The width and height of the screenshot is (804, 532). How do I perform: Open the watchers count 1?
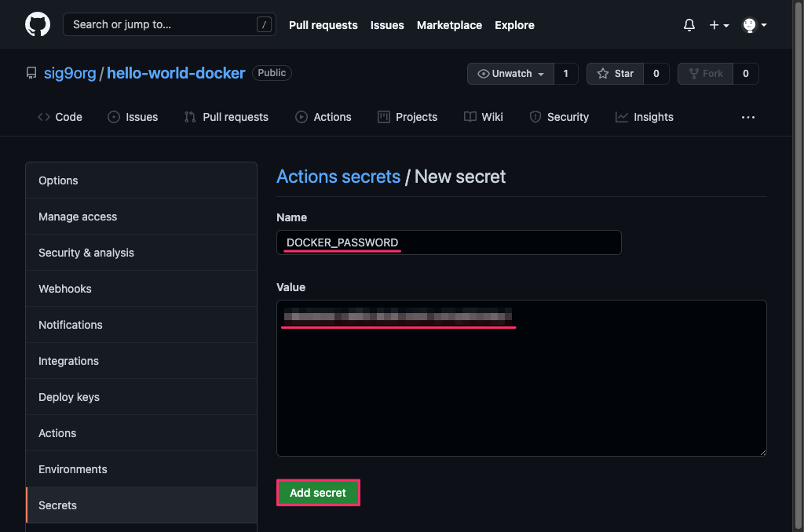565,73
